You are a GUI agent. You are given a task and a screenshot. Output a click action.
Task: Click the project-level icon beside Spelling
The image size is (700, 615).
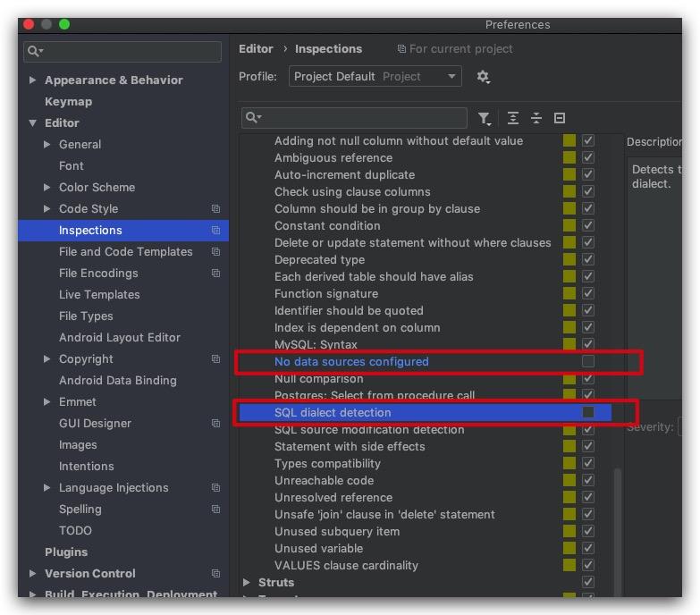[x=215, y=510]
